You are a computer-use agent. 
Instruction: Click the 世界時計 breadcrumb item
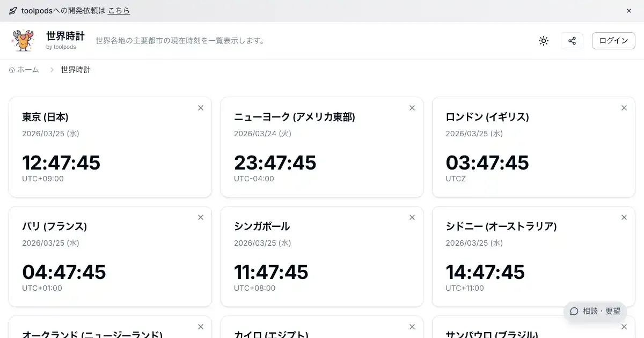76,70
